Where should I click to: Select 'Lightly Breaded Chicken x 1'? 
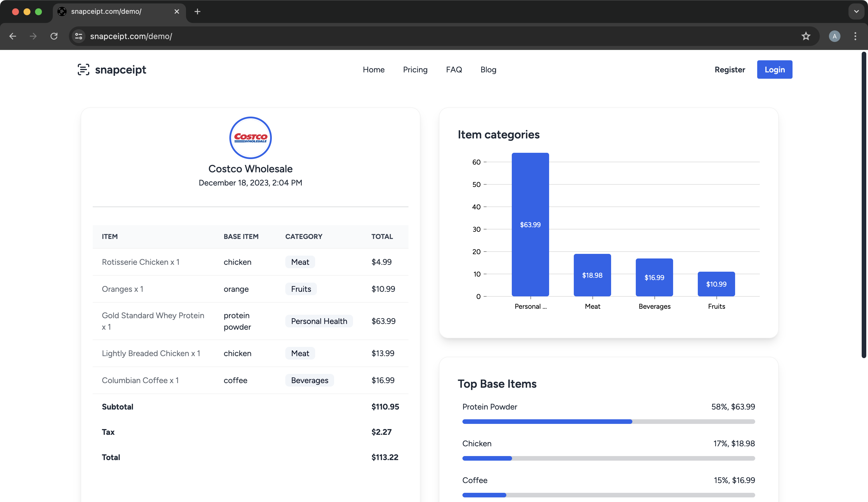tap(151, 353)
